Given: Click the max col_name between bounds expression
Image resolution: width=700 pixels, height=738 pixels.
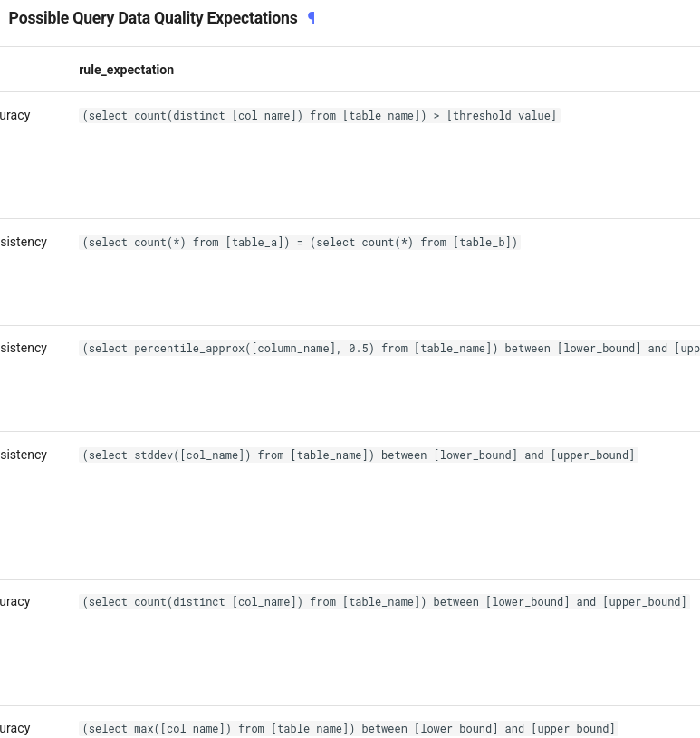Looking at the screenshot, I should pos(349,729).
